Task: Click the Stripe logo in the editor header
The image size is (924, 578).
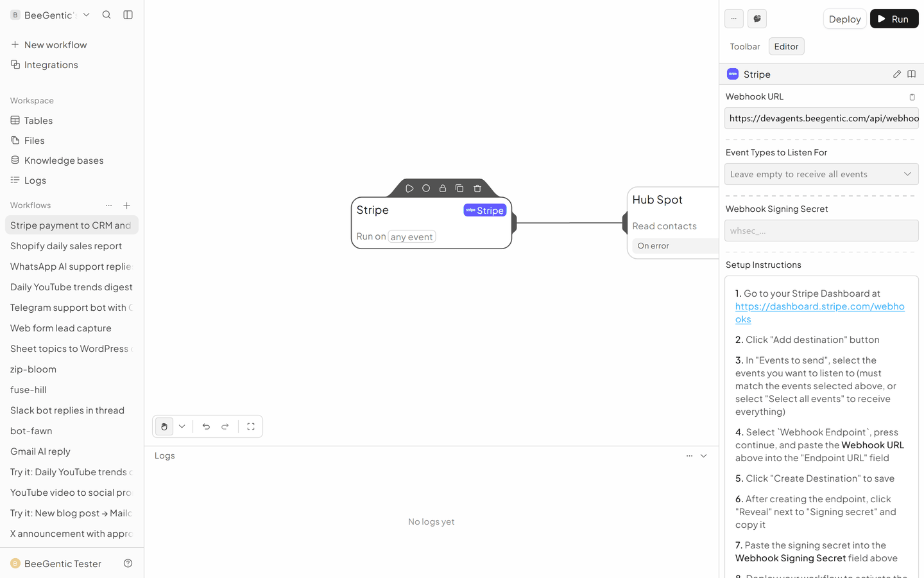Action: click(733, 74)
